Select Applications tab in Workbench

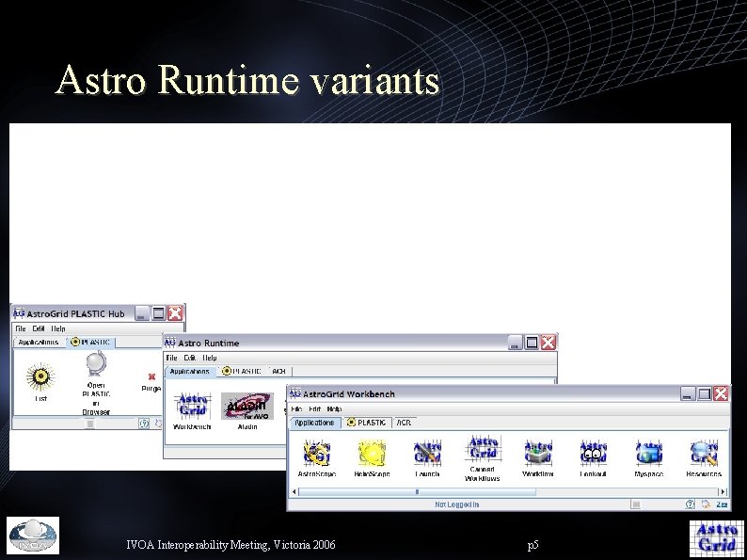(314, 423)
